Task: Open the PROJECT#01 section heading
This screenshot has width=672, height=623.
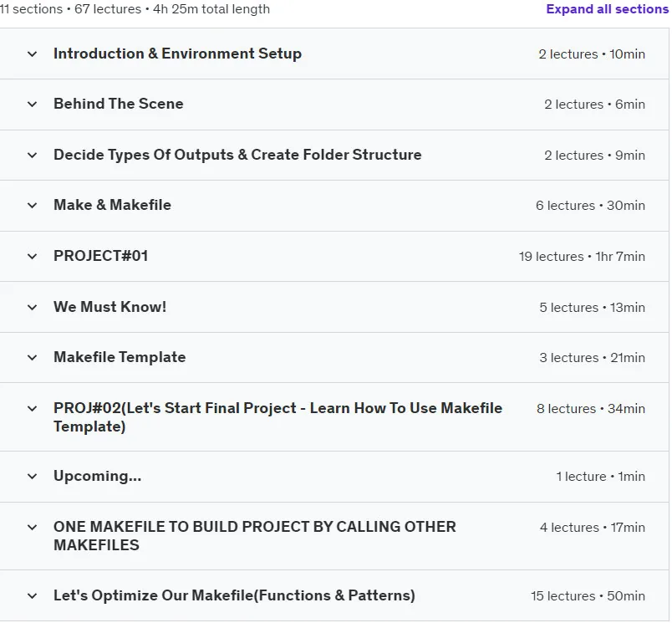Action: coord(100,256)
